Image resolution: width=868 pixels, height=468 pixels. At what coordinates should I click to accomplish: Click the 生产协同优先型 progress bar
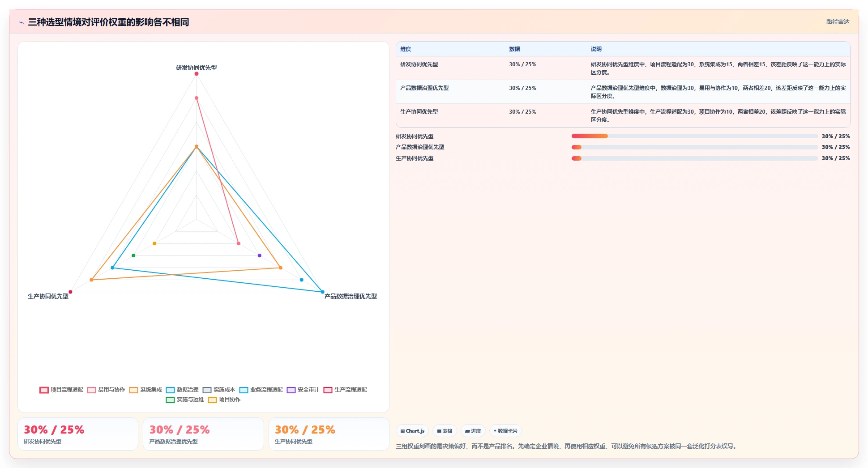[694, 158]
